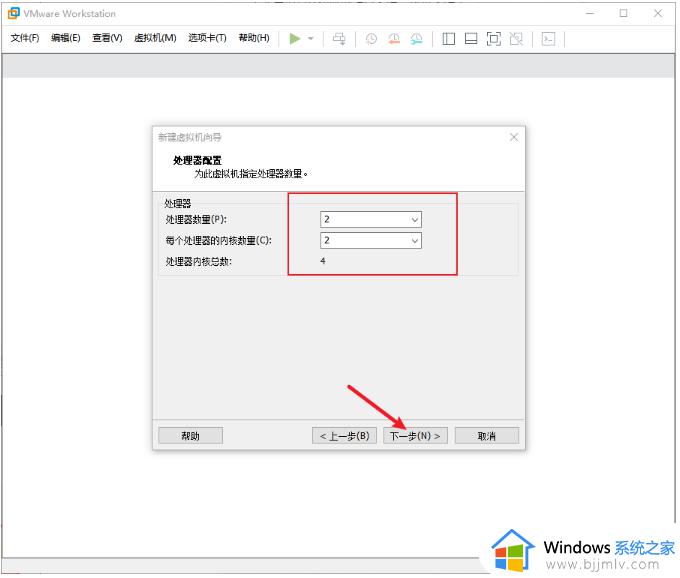This screenshot has height=578, width=680.
Task: Open the console view icon
Action: click(x=548, y=39)
